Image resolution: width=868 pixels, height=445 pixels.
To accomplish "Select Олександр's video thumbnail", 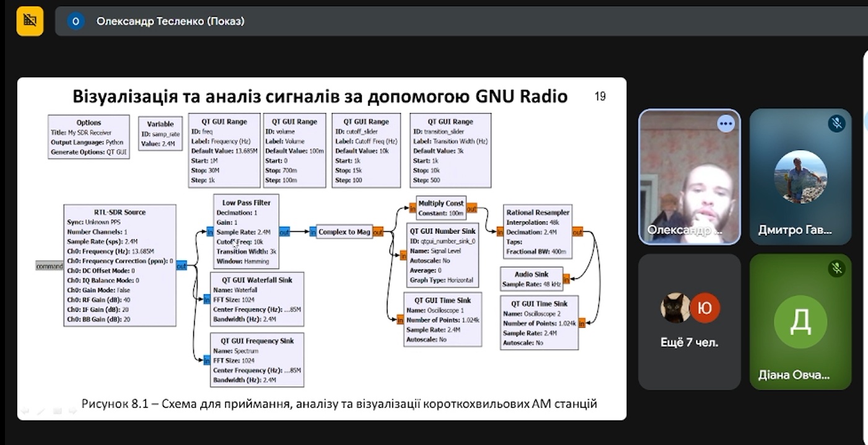I will tap(690, 177).
